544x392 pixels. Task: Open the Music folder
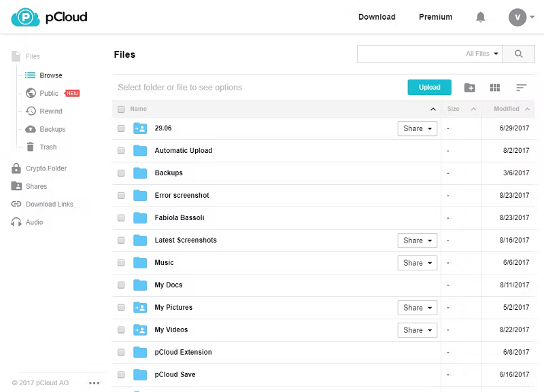click(x=164, y=263)
